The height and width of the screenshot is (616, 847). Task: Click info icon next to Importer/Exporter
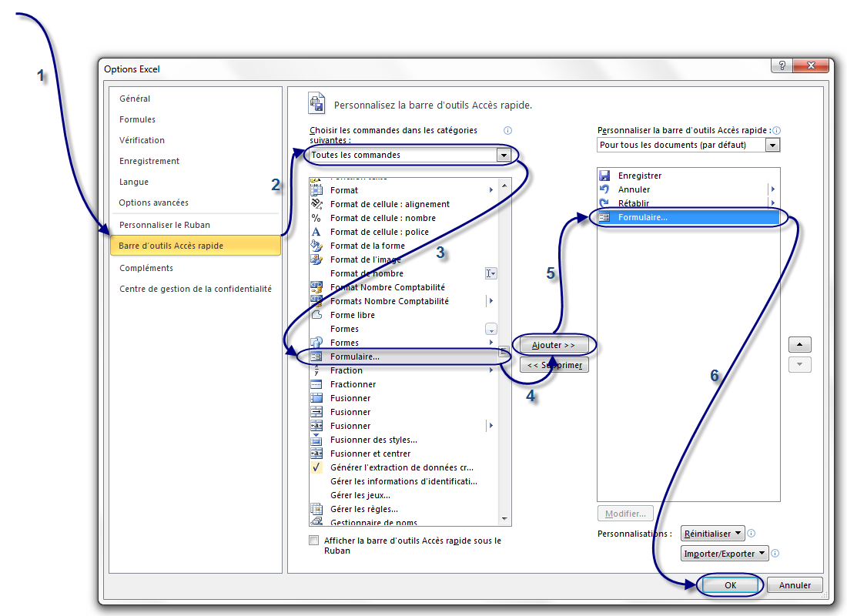point(775,554)
